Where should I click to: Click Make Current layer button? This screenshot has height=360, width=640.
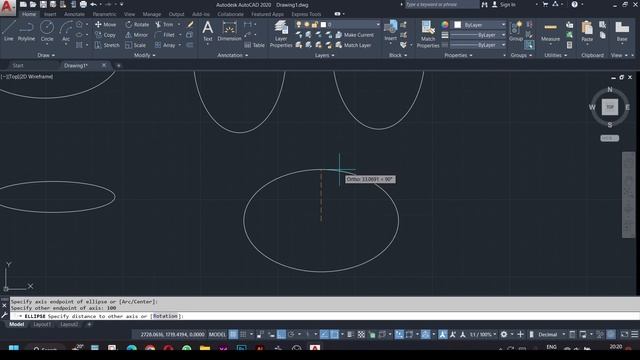pos(354,35)
